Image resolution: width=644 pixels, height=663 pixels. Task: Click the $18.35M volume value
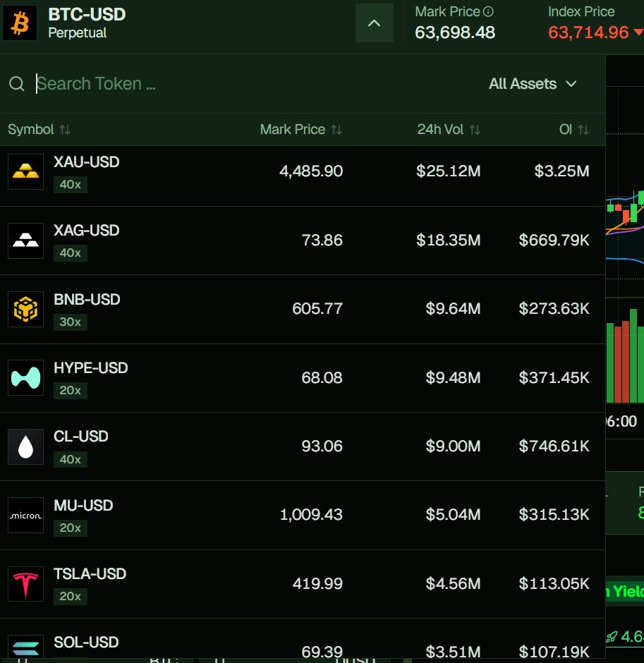[448, 241]
